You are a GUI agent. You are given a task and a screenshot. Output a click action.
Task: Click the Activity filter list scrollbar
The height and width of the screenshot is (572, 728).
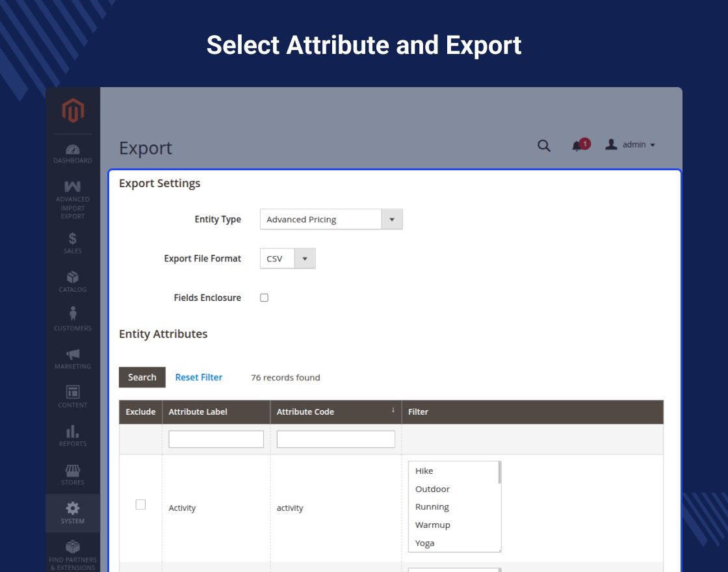click(x=500, y=473)
